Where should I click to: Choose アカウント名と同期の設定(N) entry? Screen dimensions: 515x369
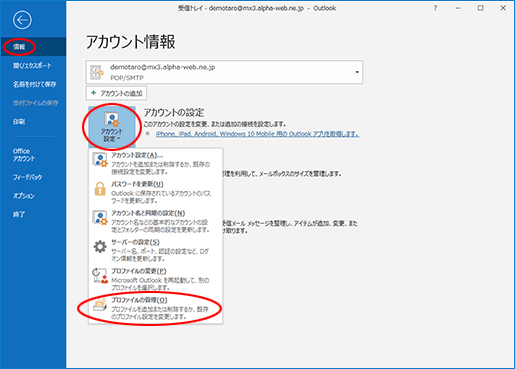156,221
